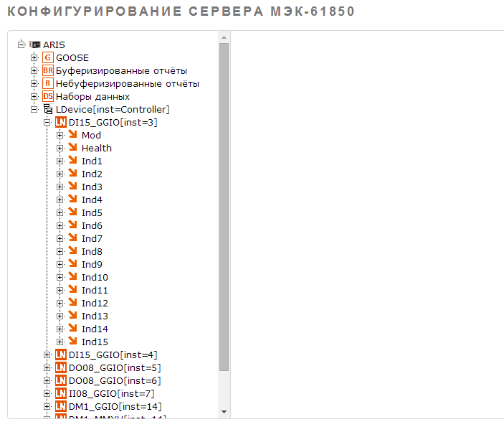The height and width of the screenshot is (427, 504).
Task: Click the arrow icon beside Ind6
Action: pyautogui.click(x=73, y=225)
